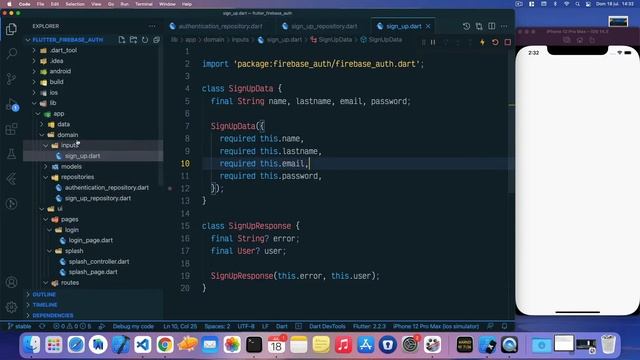Screen dimensions: 640x360
Task: Click 'UTF-8' encoding in status bar
Action: [x=246, y=326]
